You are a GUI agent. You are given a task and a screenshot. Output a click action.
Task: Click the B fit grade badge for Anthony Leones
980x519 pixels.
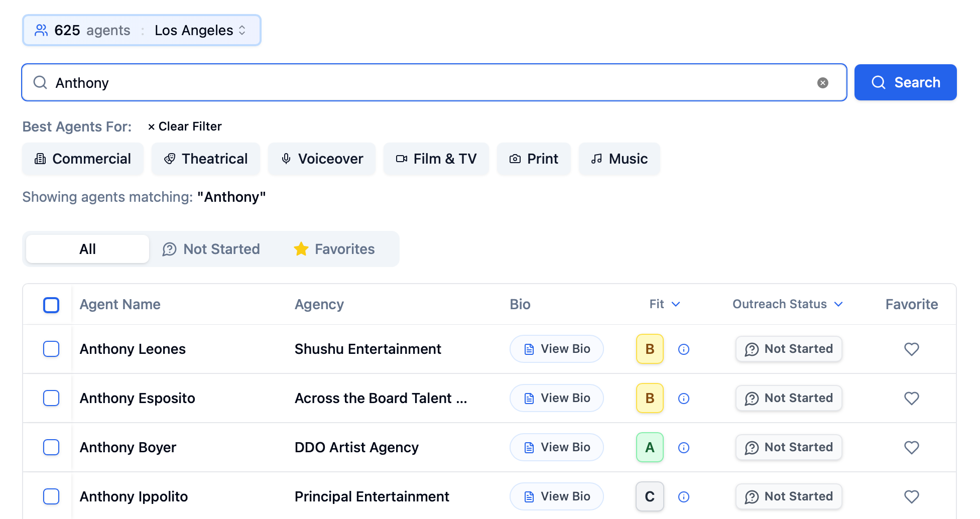[649, 349]
